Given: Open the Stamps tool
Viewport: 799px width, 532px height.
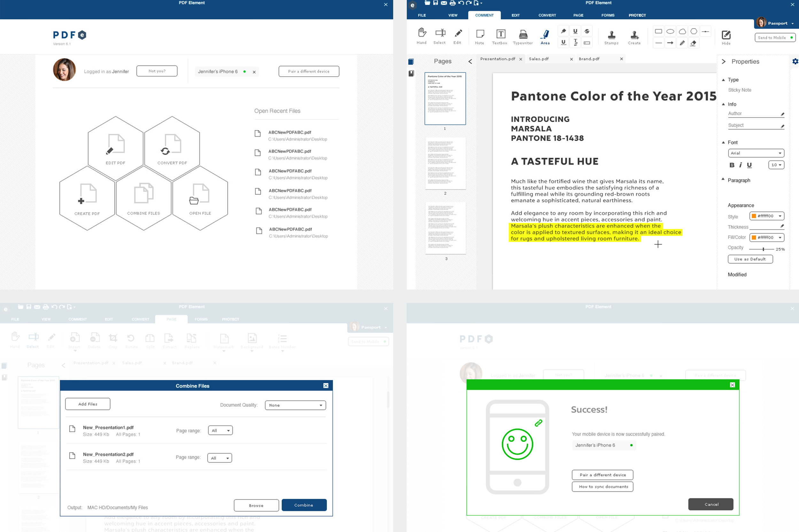Looking at the screenshot, I should (x=611, y=37).
